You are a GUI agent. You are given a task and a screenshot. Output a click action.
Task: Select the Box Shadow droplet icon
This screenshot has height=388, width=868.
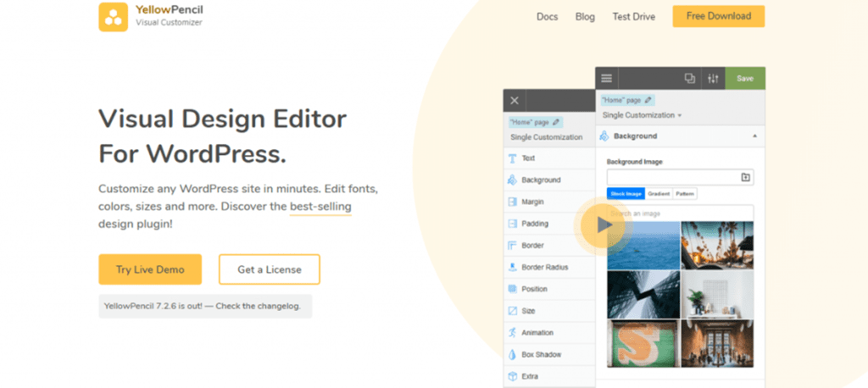tap(512, 354)
